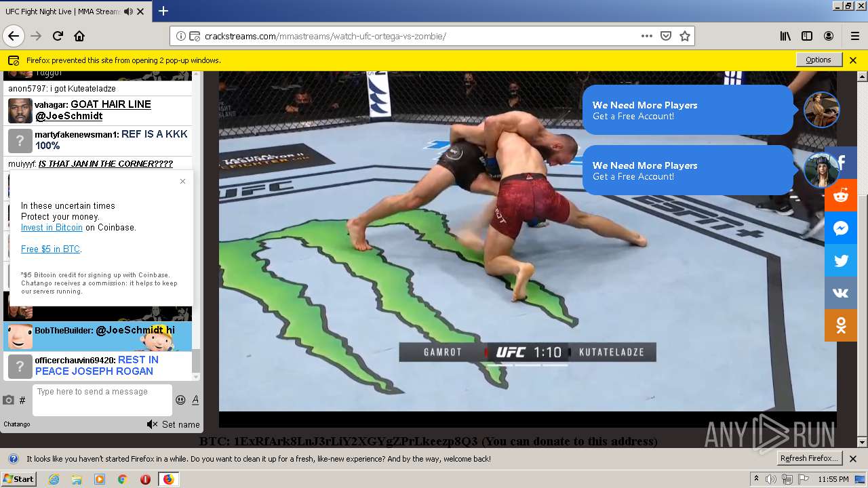868x488 pixels.
Task: Open Windows Start menu
Action: click(19, 479)
